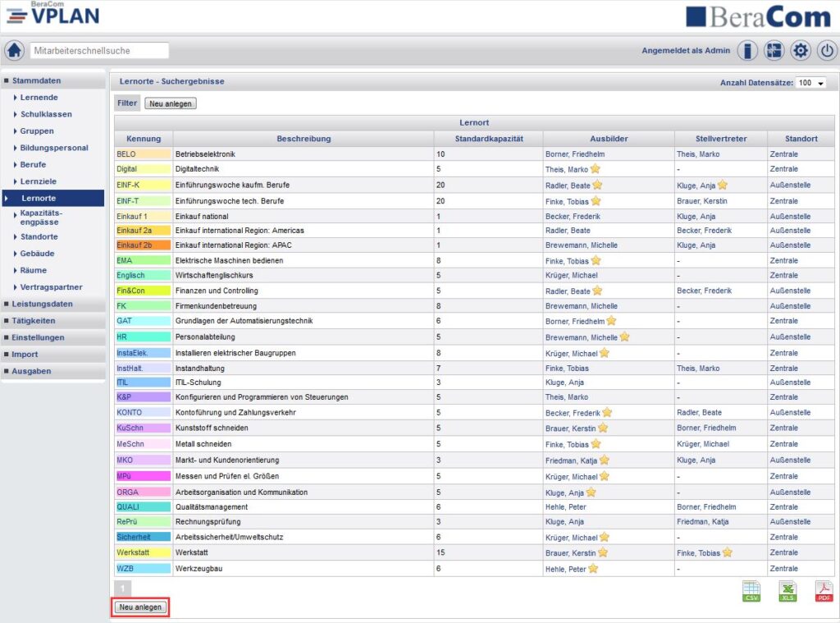The height and width of the screenshot is (623, 840).
Task: Go to the home page icon
Action: coord(15,50)
